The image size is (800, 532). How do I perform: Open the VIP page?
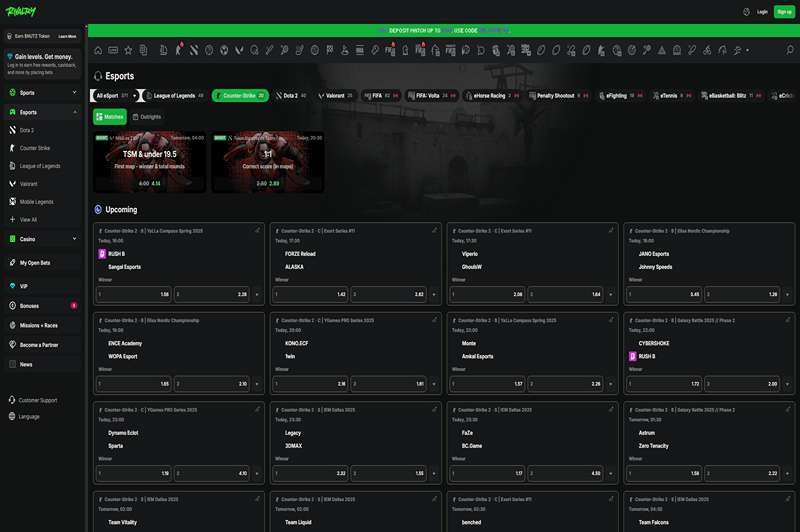(x=42, y=286)
